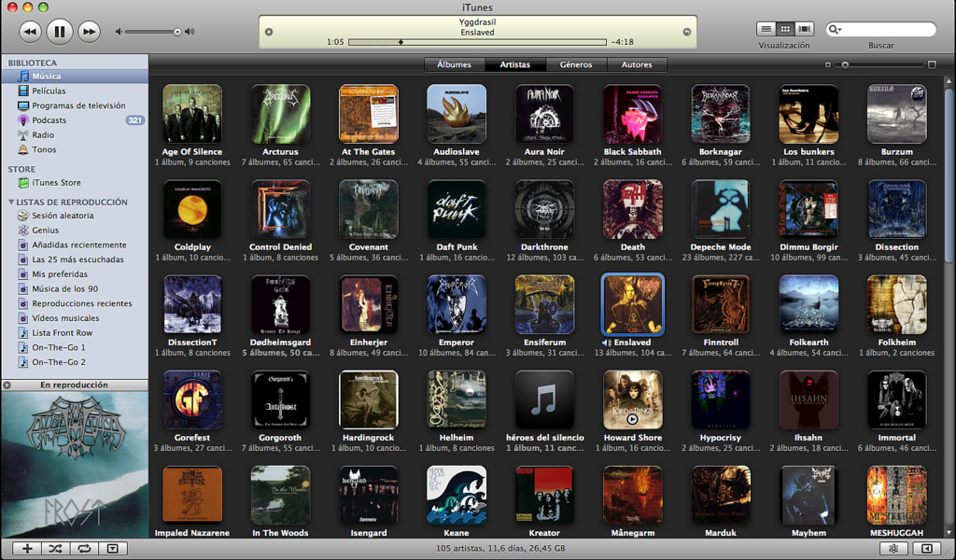Viewport: 956px width, 560px height.
Task: Click the smallest artwork size icon
Action: [827, 64]
